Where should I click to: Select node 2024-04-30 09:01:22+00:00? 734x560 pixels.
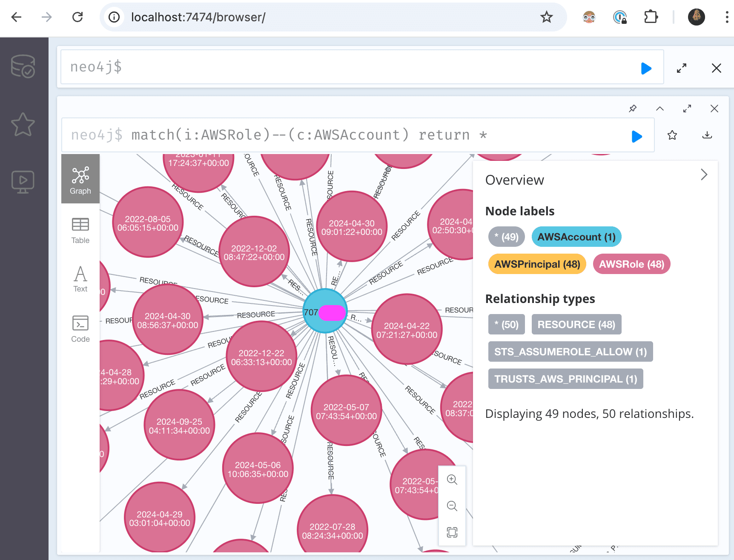pos(352,227)
